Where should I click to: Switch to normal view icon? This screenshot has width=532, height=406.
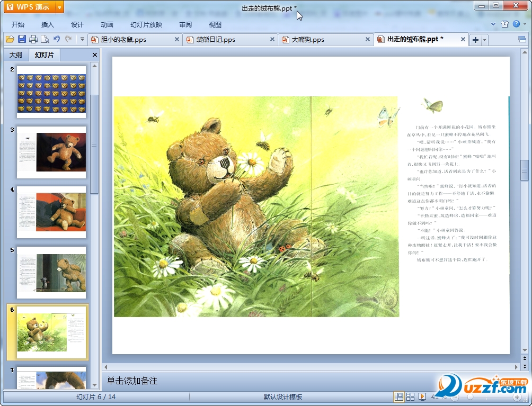399,397
